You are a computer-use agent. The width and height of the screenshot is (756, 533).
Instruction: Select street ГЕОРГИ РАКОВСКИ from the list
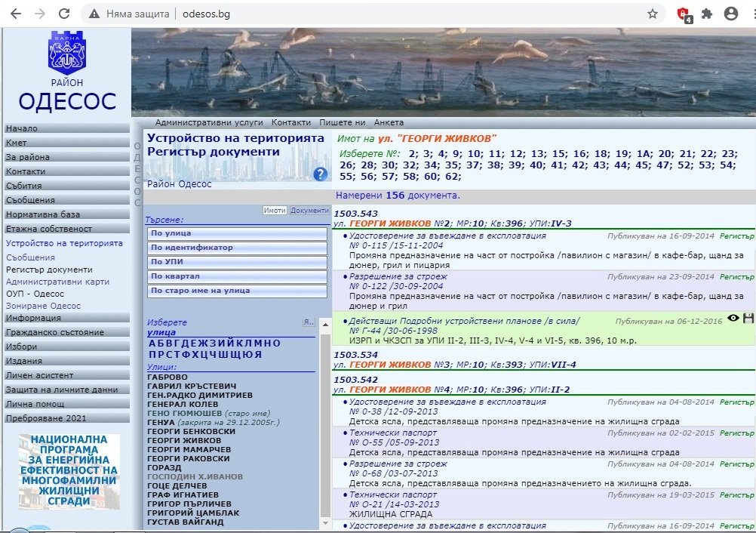(189, 458)
